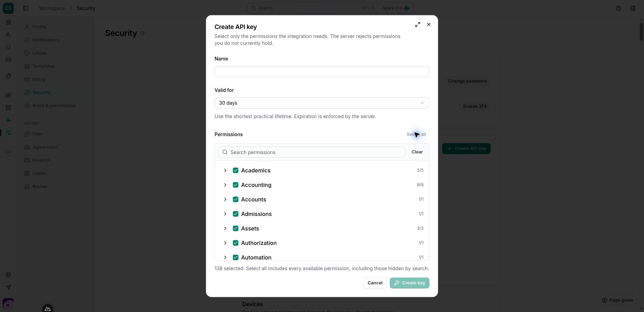Open the support headset icon in left rail
Image resolution: width=644 pixels, height=312 pixels.
coord(8,275)
